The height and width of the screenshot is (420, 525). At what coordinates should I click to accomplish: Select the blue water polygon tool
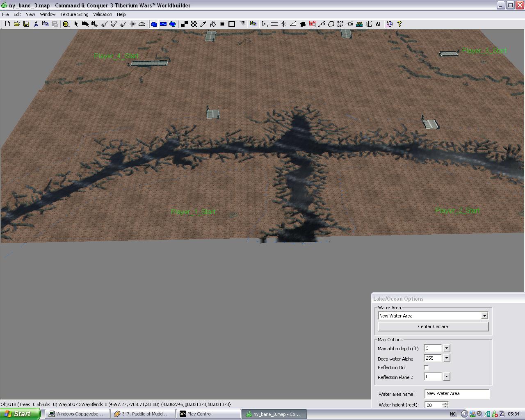click(x=173, y=24)
